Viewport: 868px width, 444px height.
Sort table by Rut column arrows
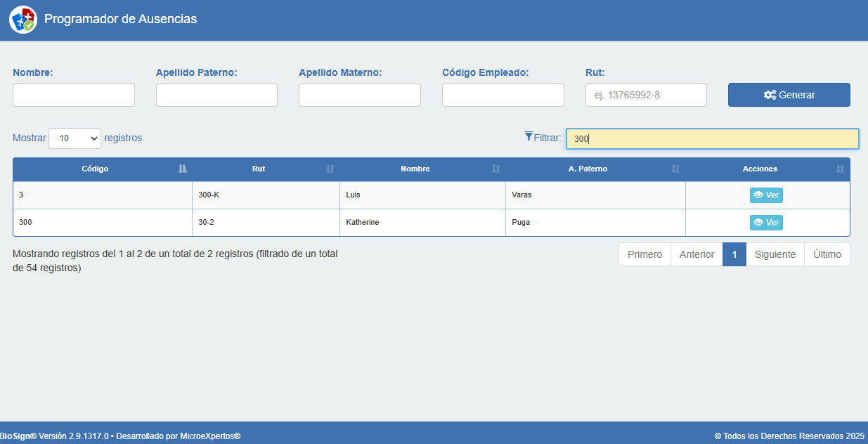pos(330,169)
